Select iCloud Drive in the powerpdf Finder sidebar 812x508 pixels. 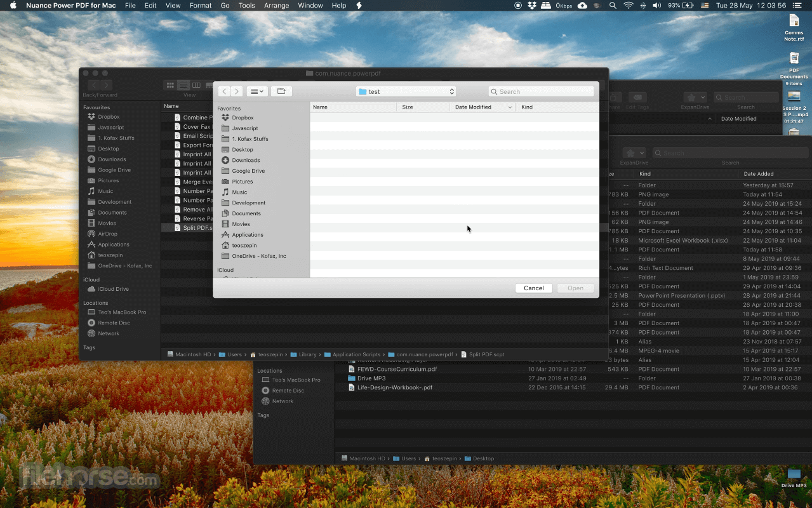click(113, 289)
